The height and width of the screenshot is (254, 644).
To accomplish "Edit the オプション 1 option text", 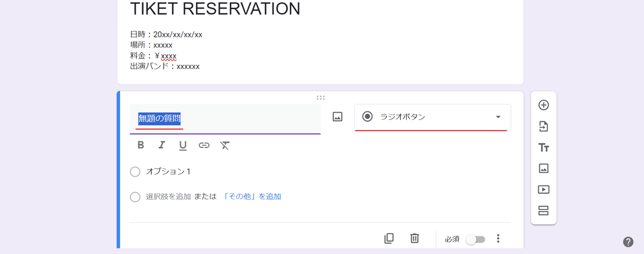I will (x=169, y=172).
